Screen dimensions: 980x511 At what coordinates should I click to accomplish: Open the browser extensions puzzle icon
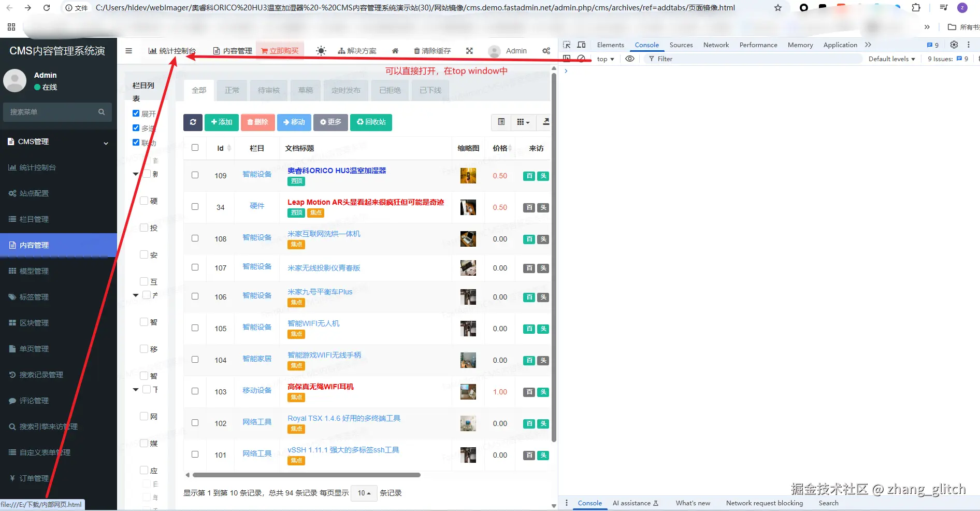point(916,8)
